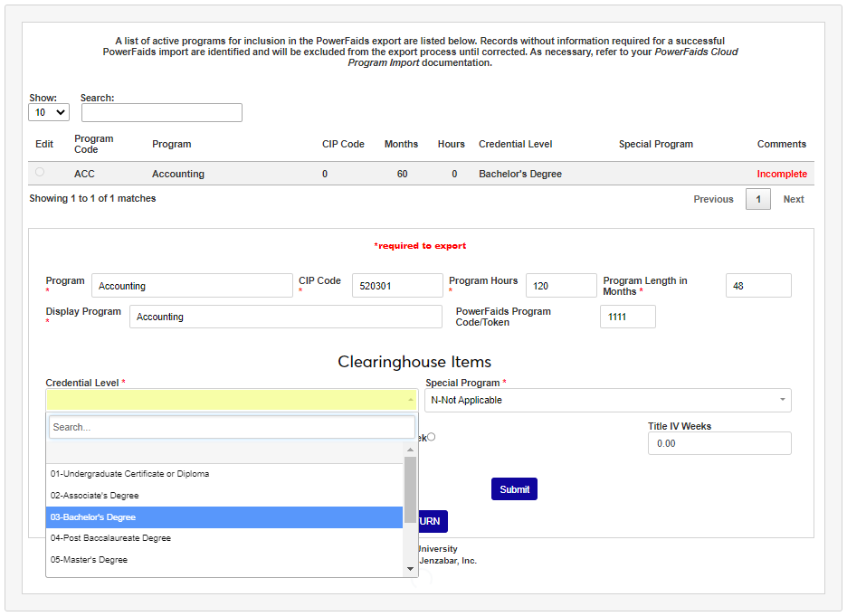847x616 pixels.
Task: Click the table Search input field
Action: coord(161,113)
